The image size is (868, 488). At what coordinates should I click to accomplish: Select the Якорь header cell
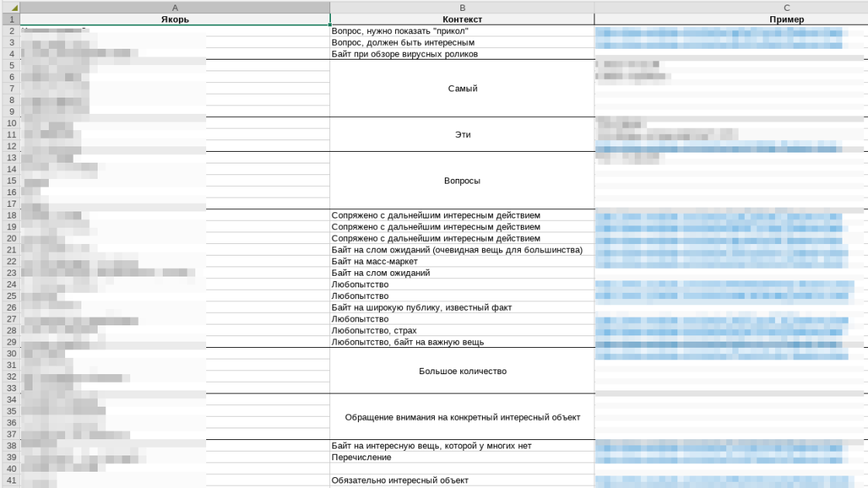[x=175, y=19]
